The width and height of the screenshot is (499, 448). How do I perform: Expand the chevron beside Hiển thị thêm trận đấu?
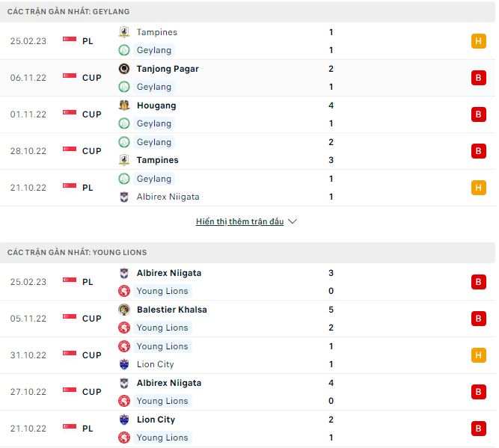[x=293, y=222]
